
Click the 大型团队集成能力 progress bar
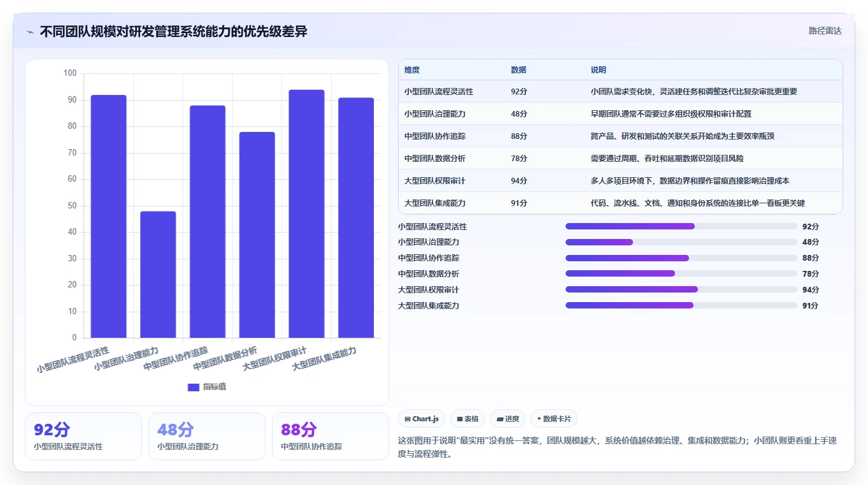[x=681, y=305]
